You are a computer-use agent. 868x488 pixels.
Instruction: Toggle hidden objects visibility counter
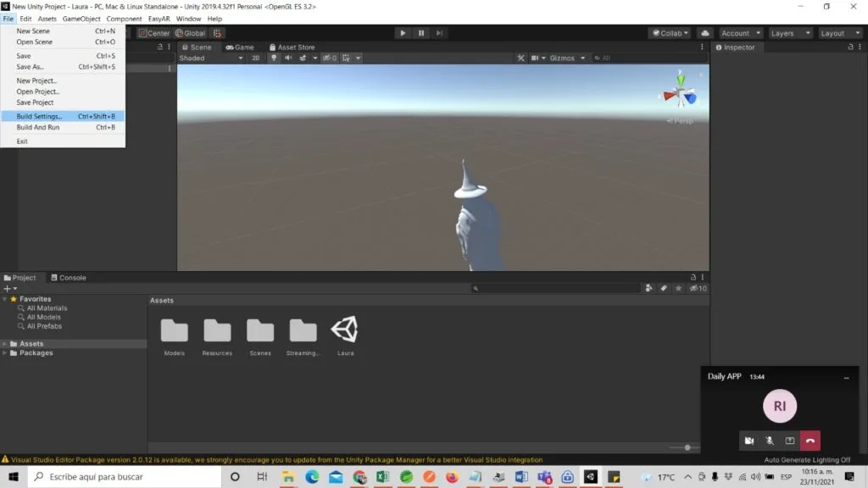pos(330,58)
